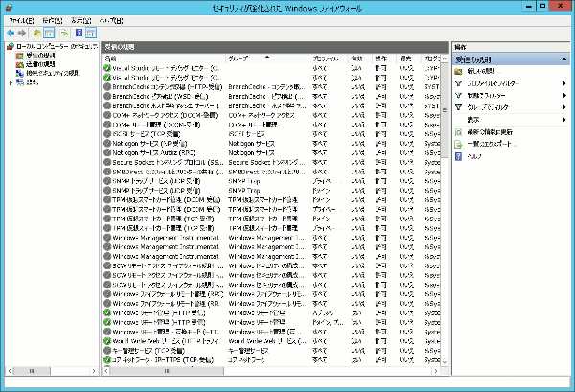Viewport: 575px width, 392px height.
Task: Click the funnel icon beside プロファイルでフィルター
Action: pos(458,83)
